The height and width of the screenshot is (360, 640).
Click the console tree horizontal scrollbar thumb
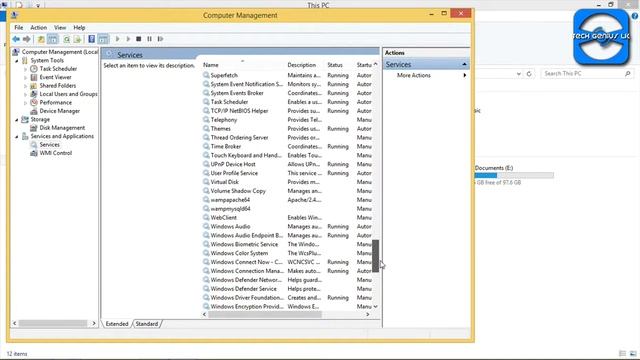53,323
